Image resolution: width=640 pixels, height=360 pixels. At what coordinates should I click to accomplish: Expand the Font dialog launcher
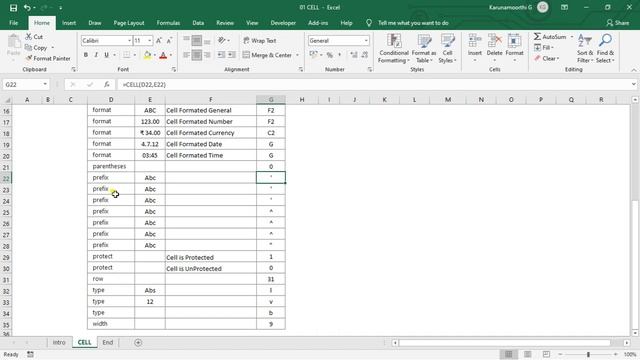(173, 70)
